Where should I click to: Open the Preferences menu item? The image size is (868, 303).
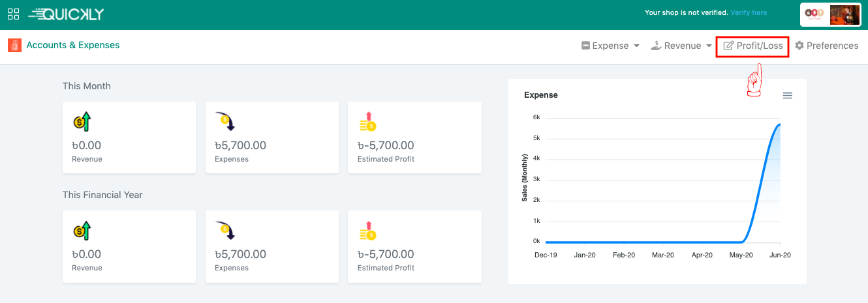(x=832, y=46)
